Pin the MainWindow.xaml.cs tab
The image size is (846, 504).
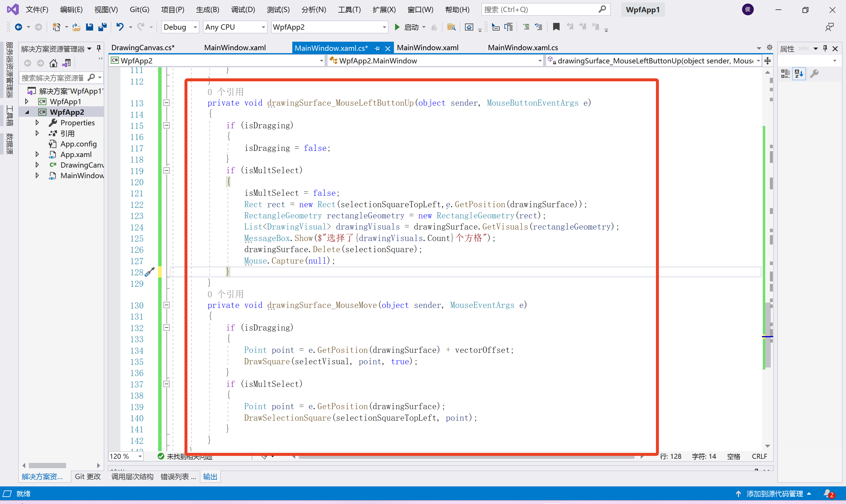pyautogui.click(x=377, y=48)
